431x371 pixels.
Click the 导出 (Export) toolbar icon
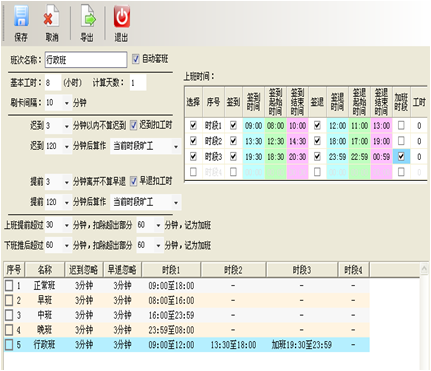click(x=88, y=16)
